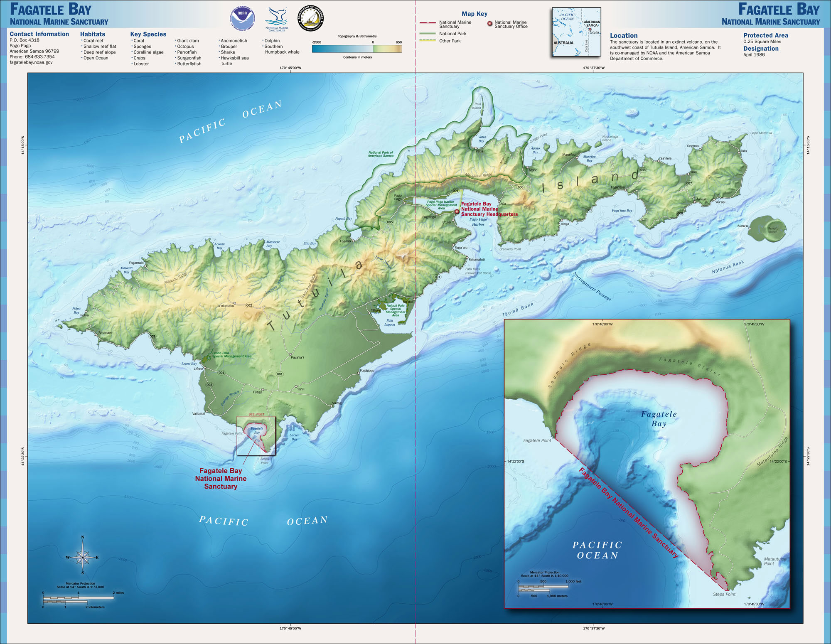Viewport: 831px width, 644px height.
Task: Click the Aunu'u Island on the map
Action: click(x=767, y=229)
